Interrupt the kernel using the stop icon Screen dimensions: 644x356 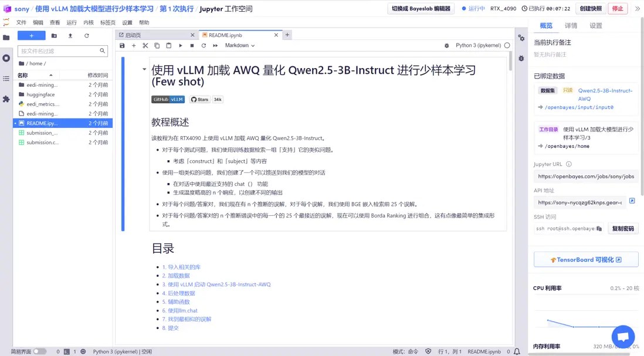pos(192,45)
